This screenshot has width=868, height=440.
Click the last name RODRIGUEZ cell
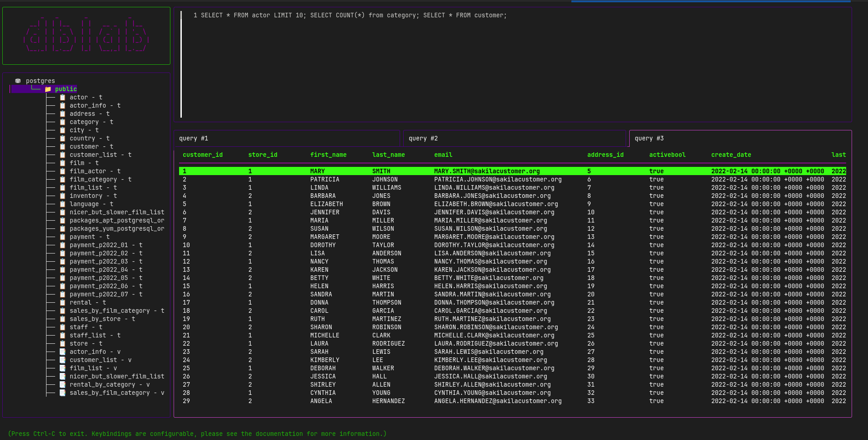click(389, 343)
